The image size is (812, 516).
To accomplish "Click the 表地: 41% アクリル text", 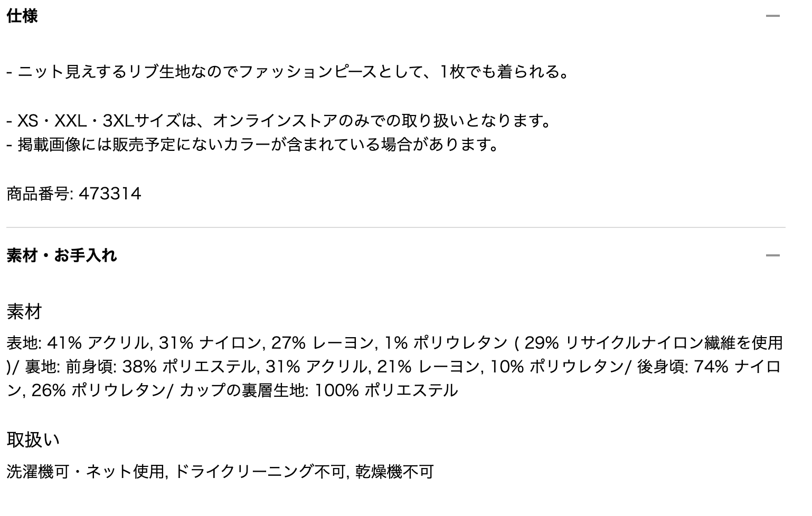I will click(78, 343).
